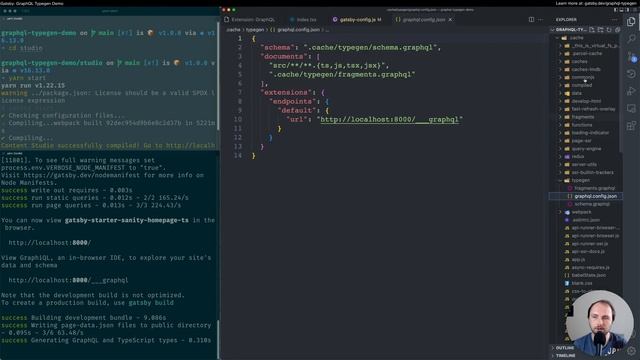Expand the webpack folder
This screenshot has height=360, width=640.
pos(581,212)
